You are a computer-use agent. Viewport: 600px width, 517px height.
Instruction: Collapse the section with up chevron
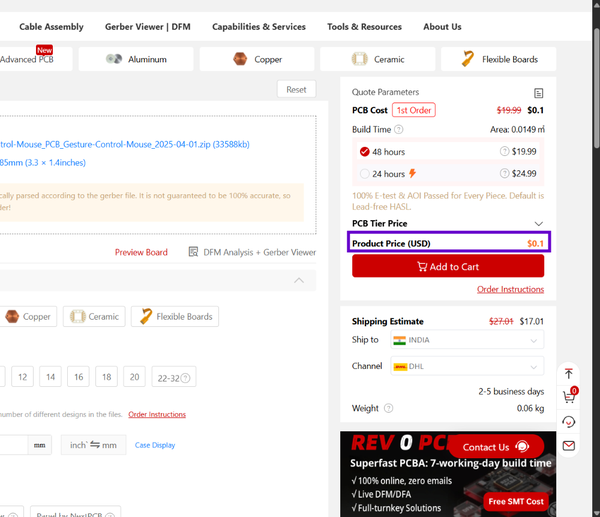click(299, 281)
